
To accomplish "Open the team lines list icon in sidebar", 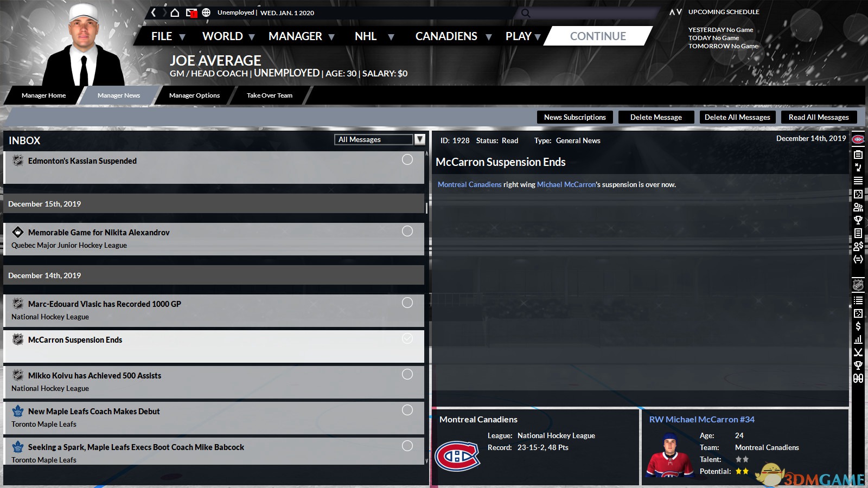I will click(x=858, y=181).
